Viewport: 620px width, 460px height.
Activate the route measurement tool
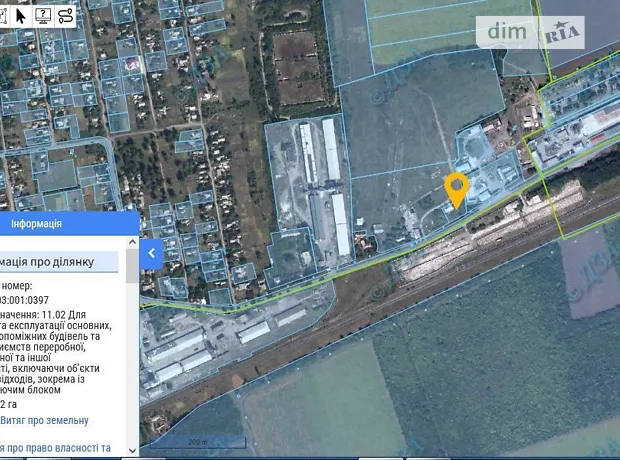66,15
